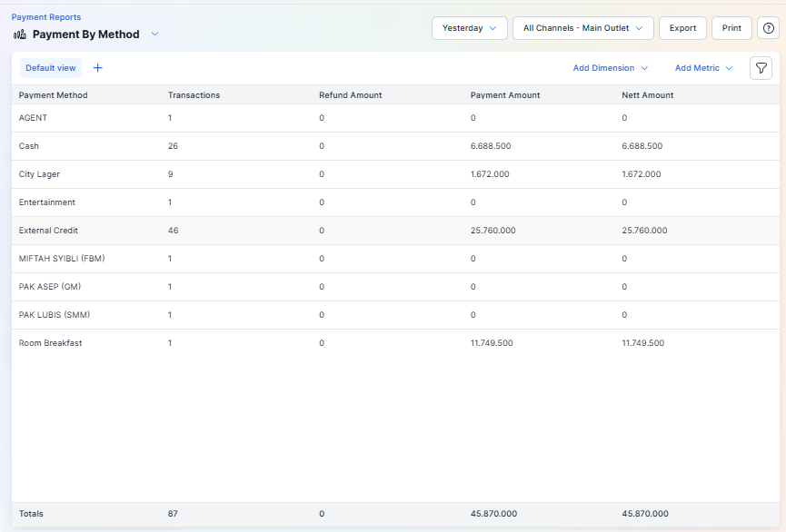The height and width of the screenshot is (532, 786).
Task: Click the Nett Amount column header
Action: [648, 95]
